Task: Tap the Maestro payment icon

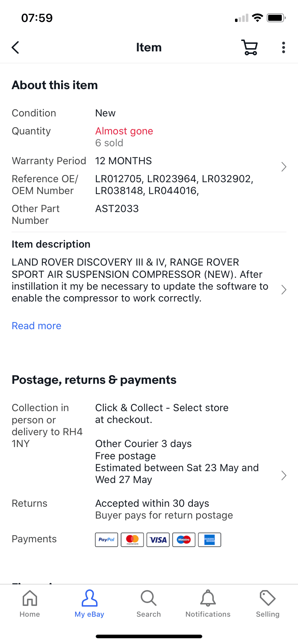Action: point(184,540)
